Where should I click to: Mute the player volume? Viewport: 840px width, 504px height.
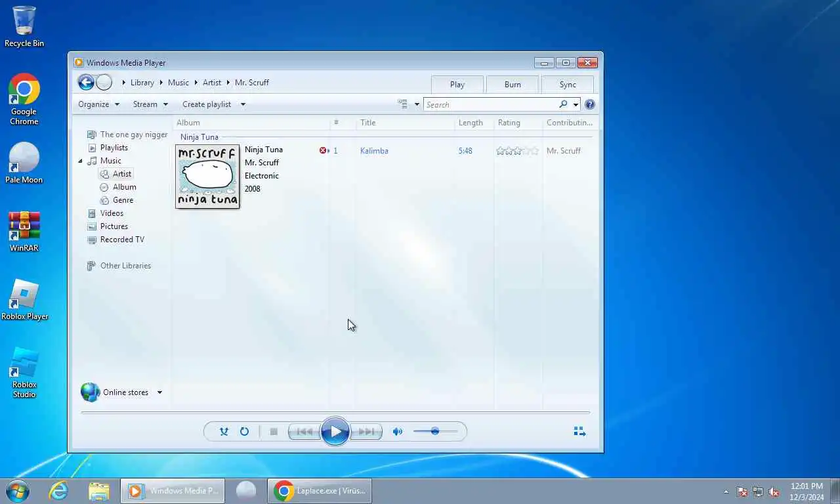coord(397,431)
